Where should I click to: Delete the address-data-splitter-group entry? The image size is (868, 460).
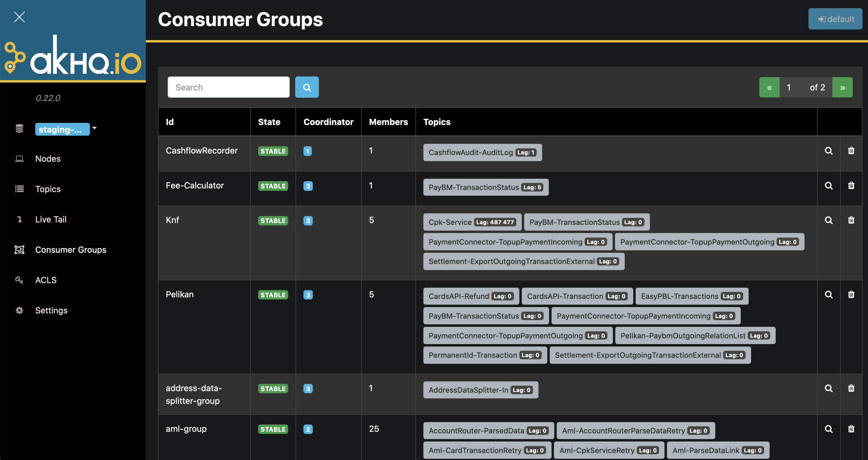pos(851,388)
